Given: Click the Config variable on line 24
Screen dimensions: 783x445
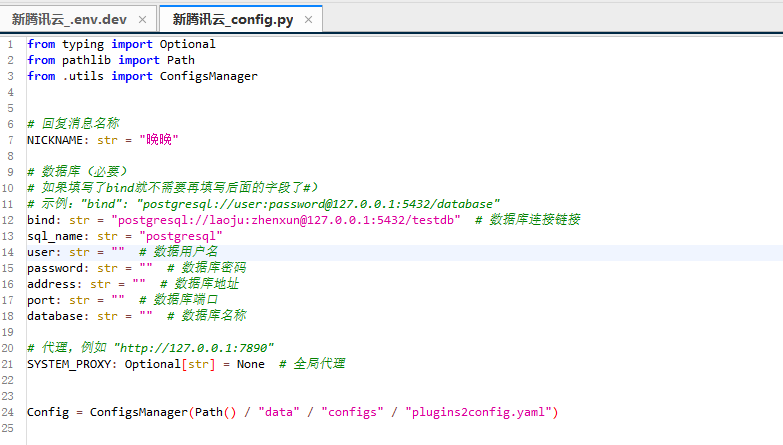Looking at the screenshot, I should point(48,413).
